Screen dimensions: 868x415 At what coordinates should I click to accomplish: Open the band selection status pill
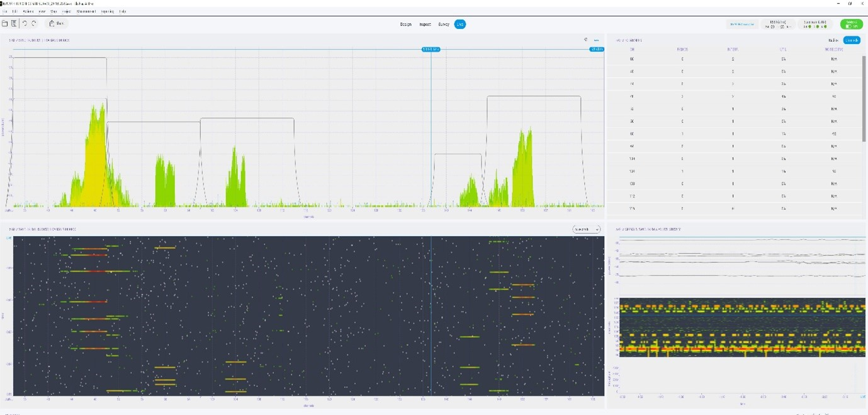(x=778, y=24)
